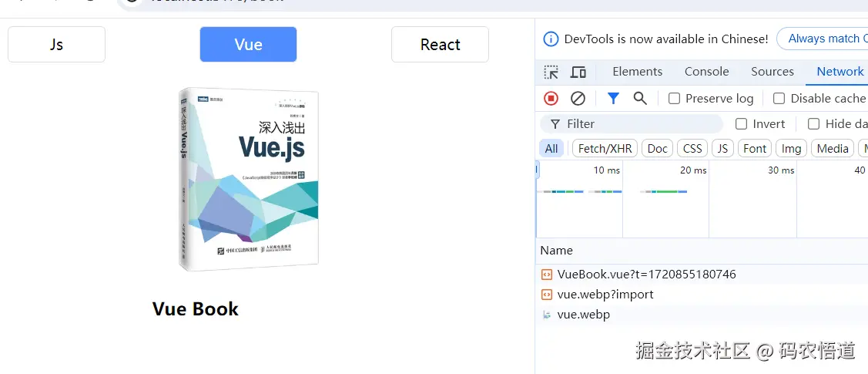Viewport: 868px width, 374px height.
Task: Filter requests by Fetch/XHR
Action: click(605, 149)
